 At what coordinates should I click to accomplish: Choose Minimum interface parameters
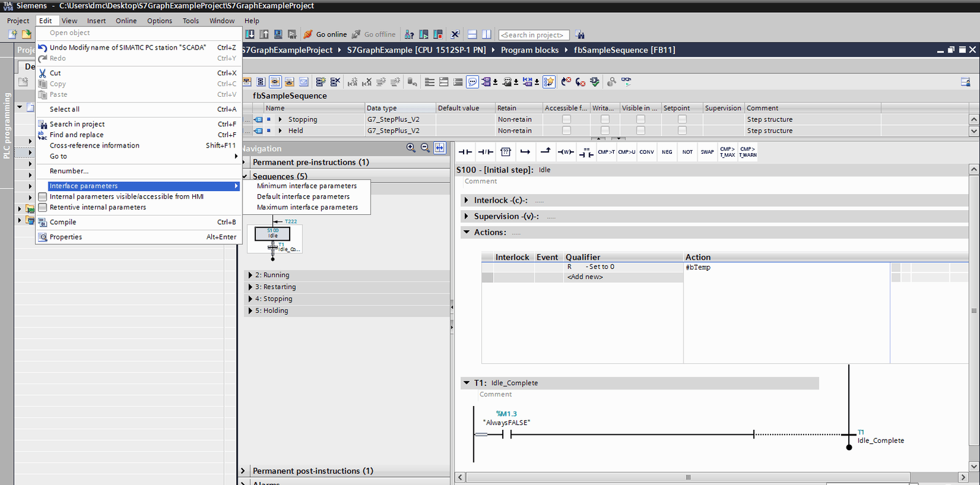click(307, 186)
